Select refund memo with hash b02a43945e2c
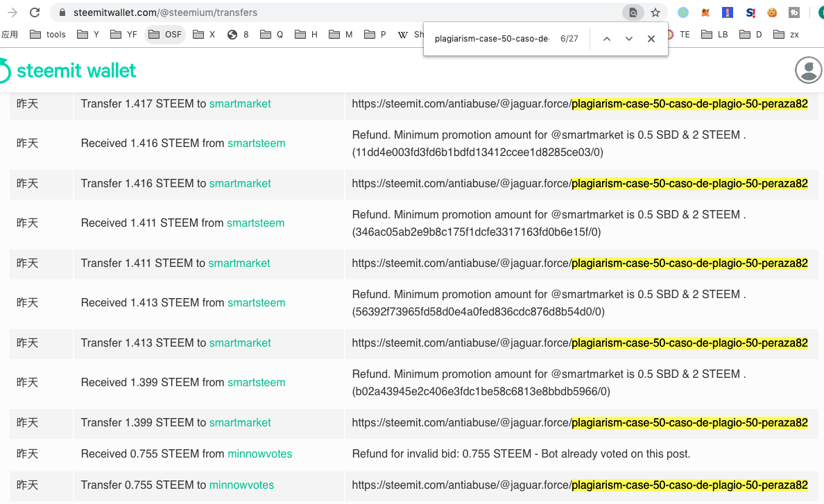 pyautogui.click(x=549, y=383)
